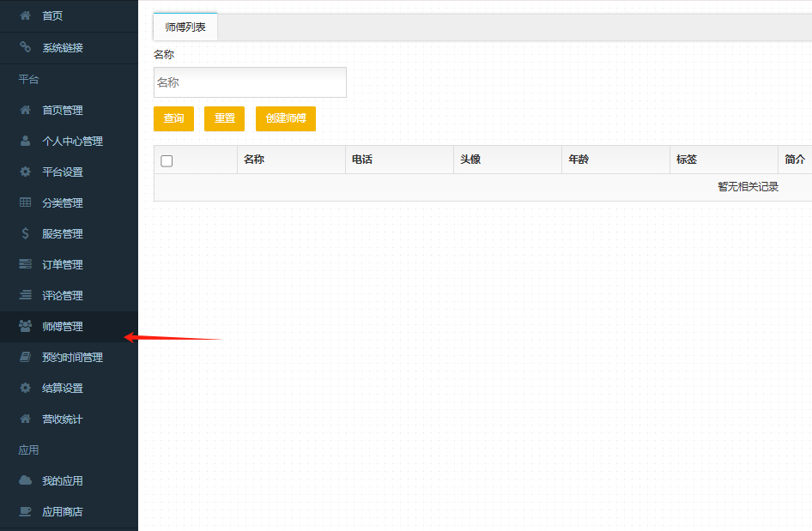Click the home icon beside 首页
812x531 pixels.
(25, 16)
